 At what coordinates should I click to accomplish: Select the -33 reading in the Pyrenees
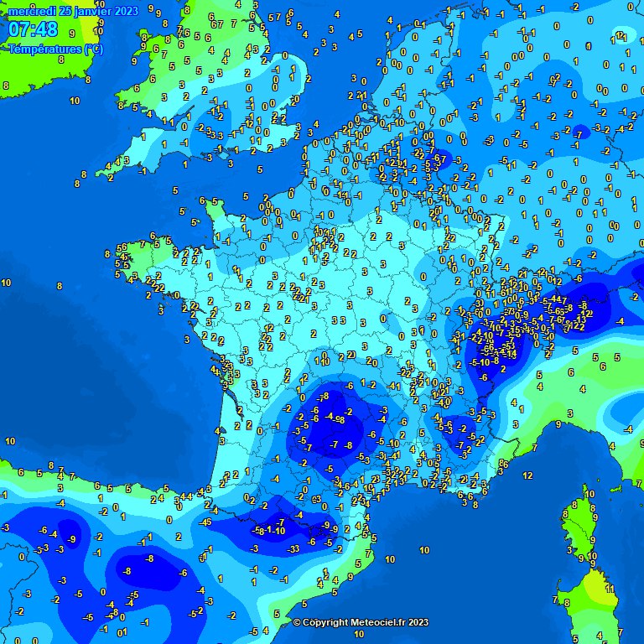(x=293, y=549)
